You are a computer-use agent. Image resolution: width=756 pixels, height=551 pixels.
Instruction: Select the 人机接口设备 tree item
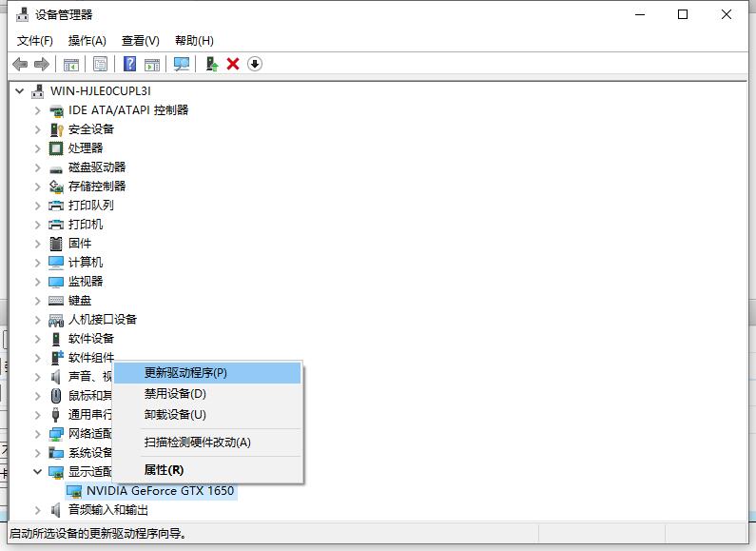(103, 320)
